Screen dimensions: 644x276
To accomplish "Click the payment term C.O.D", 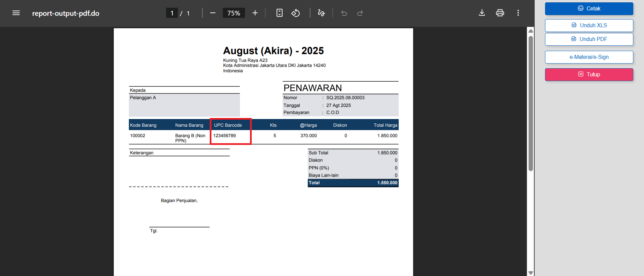I will (333, 113).
